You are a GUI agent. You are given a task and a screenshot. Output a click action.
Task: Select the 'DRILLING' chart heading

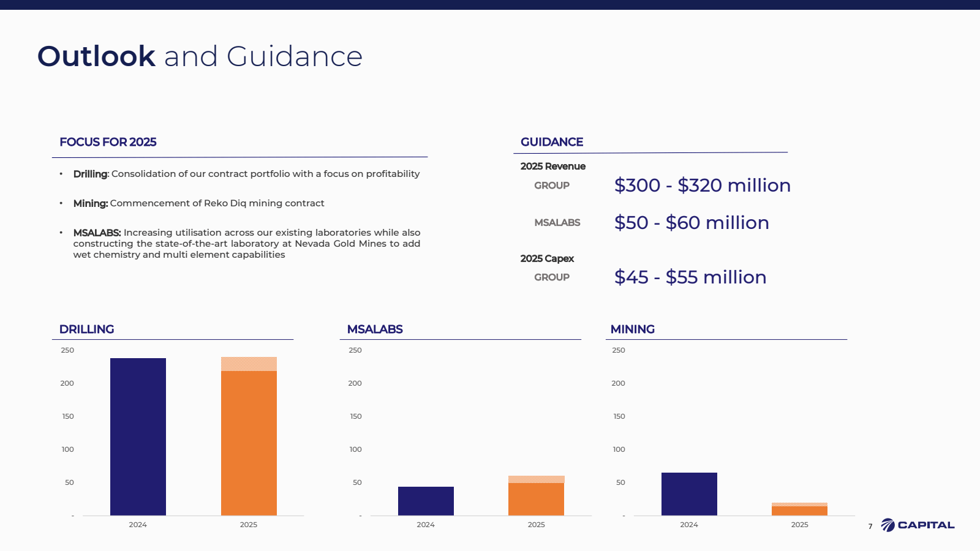86,329
